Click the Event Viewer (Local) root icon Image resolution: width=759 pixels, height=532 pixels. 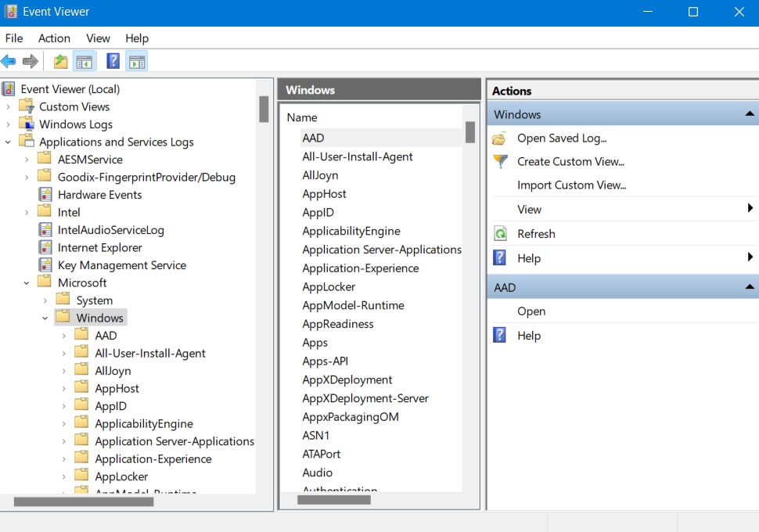click(9, 89)
